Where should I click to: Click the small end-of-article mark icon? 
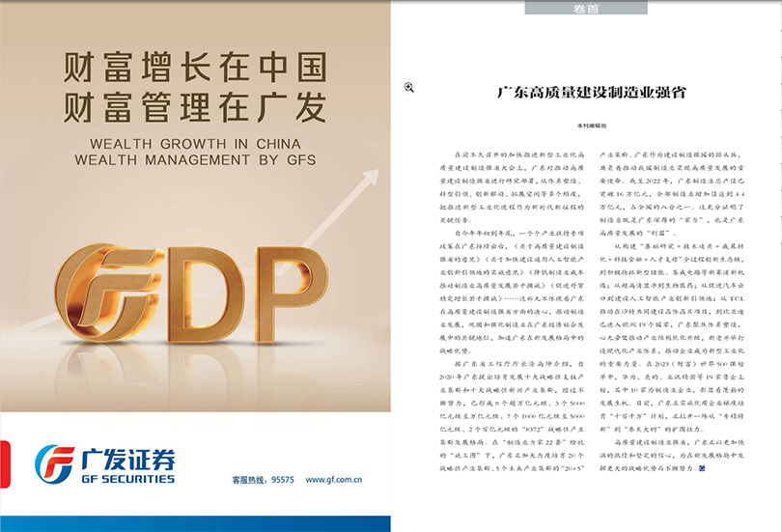(702, 468)
